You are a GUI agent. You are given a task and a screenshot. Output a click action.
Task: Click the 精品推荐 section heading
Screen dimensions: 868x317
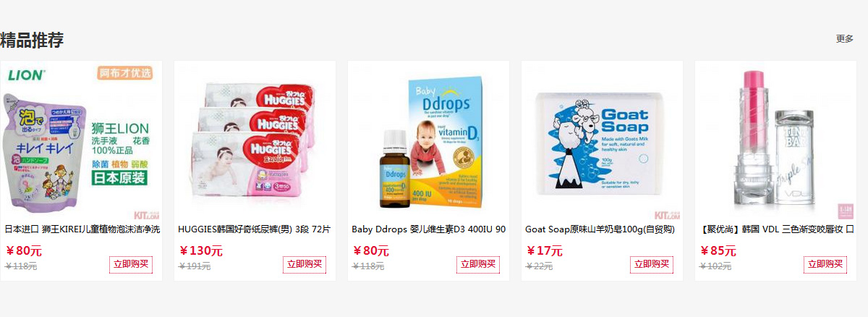(x=32, y=40)
